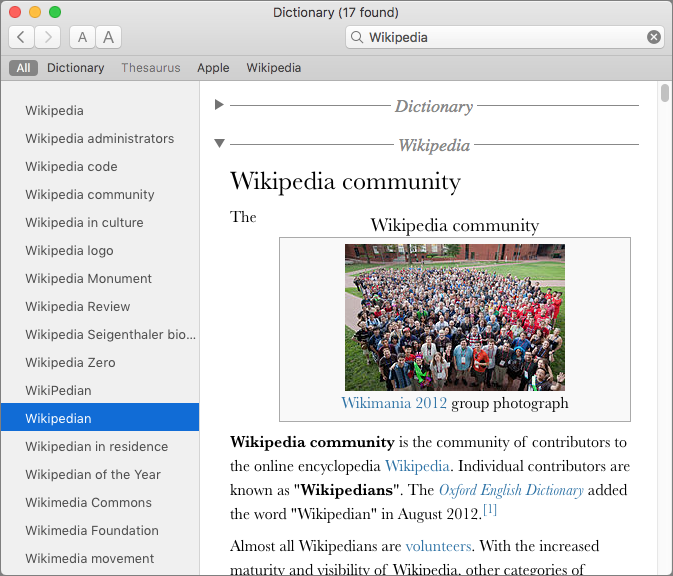673x576 pixels.
Task: Select 'Wikipedia Review' in the results list
Action: [100, 306]
